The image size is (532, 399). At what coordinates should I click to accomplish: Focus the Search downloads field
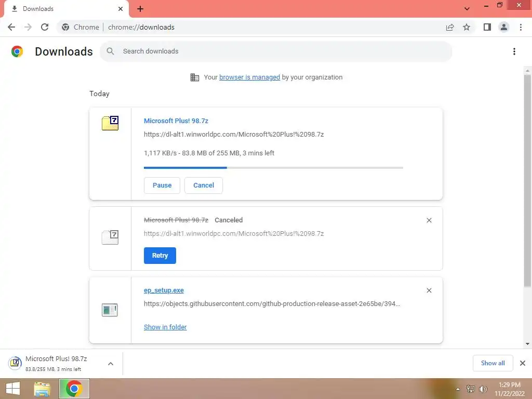point(276,51)
